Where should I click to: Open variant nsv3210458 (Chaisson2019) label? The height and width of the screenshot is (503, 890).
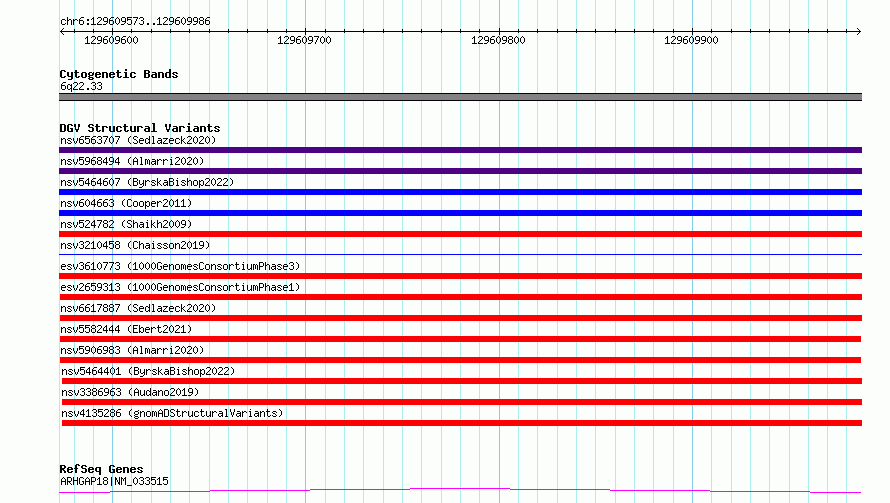click(x=135, y=245)
